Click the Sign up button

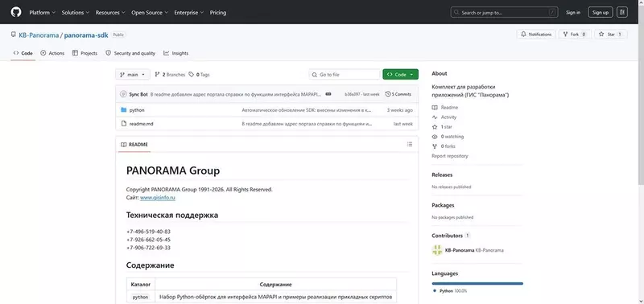tap(601, 12)
